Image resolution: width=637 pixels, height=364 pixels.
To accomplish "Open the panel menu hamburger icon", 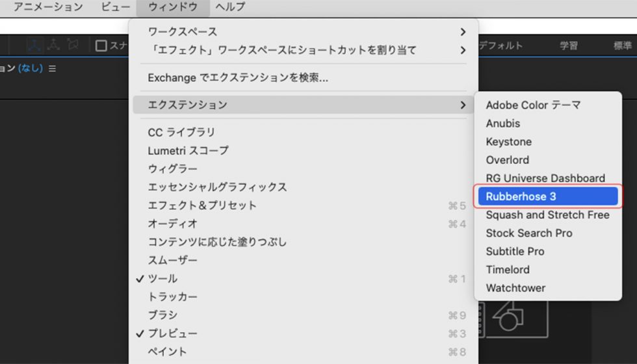I will click(x=53, y=69).
